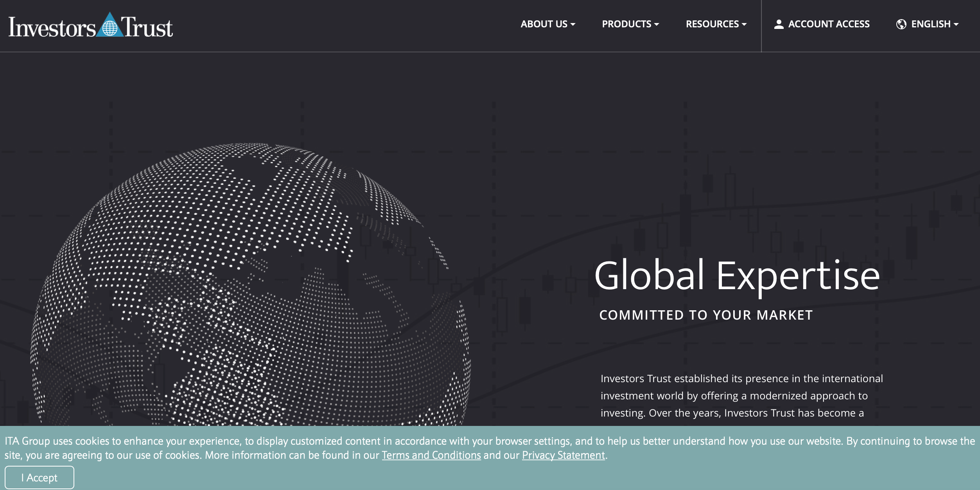Open the English language selector
This screenshot has height=490, width=980.
[935, 24]
